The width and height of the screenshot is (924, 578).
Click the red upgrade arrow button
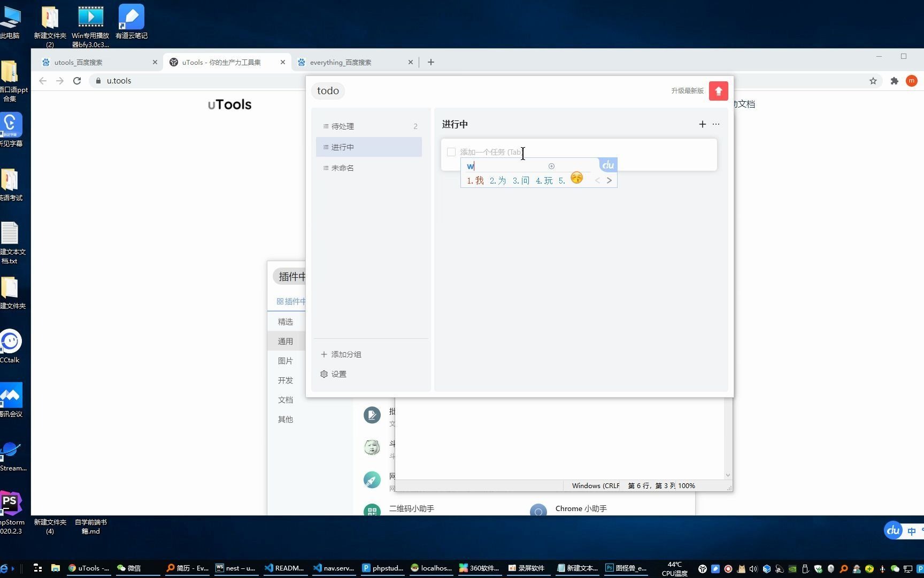click(718, 90)
